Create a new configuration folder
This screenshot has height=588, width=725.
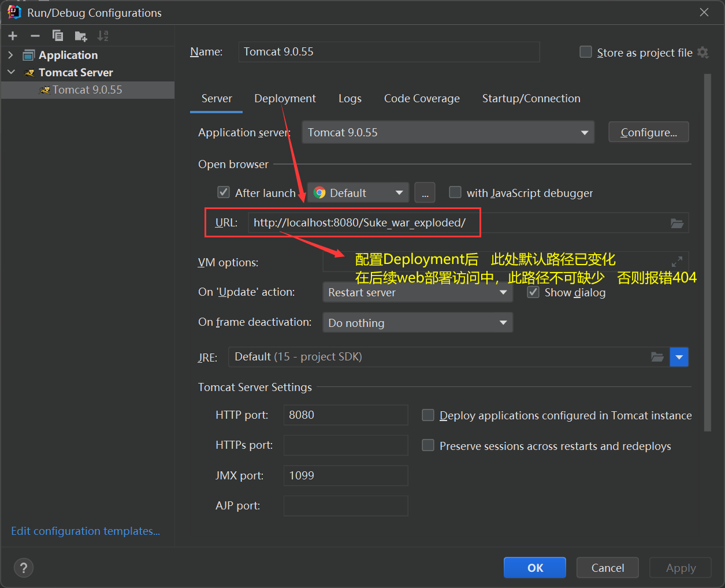coord(81,35)
